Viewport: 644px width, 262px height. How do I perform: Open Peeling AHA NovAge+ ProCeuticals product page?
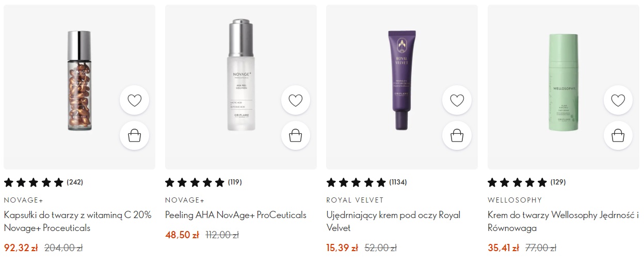[x=236, y=215]
